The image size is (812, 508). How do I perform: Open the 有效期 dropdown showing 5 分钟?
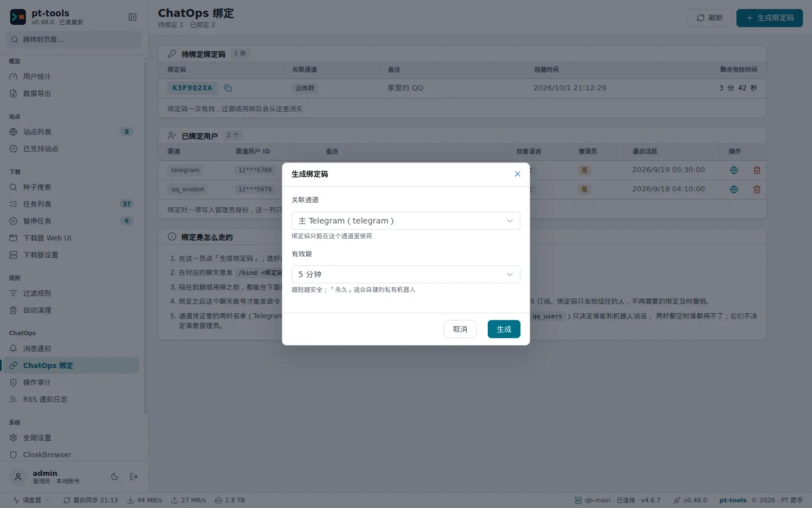click(405, 274)
